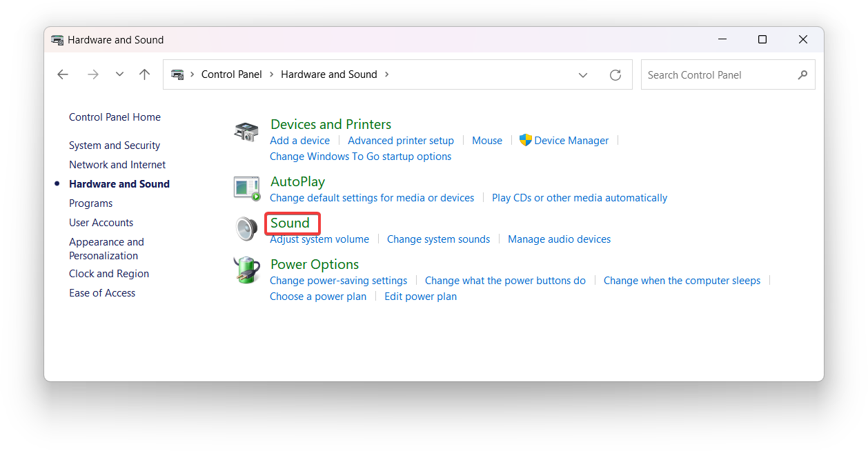Go to System and Security

click(115, 146)
